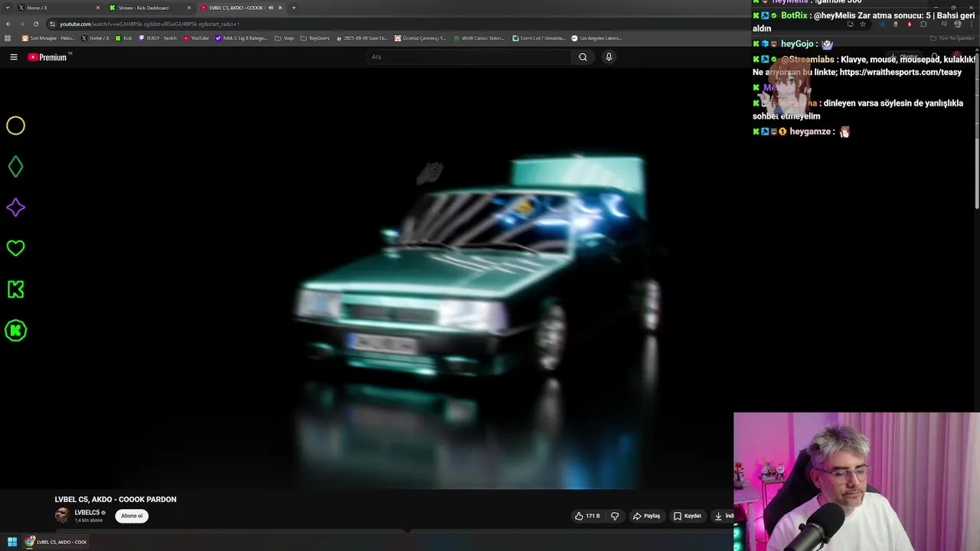Click the streamer webcam overlay
The height and width of the screenshot is (551, 980).
tap(857, 482)
